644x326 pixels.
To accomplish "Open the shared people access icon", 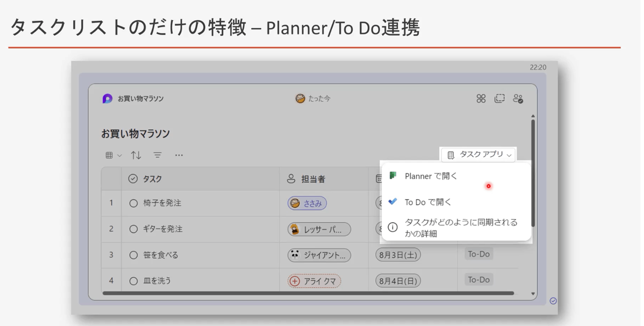I will point(518,98).
